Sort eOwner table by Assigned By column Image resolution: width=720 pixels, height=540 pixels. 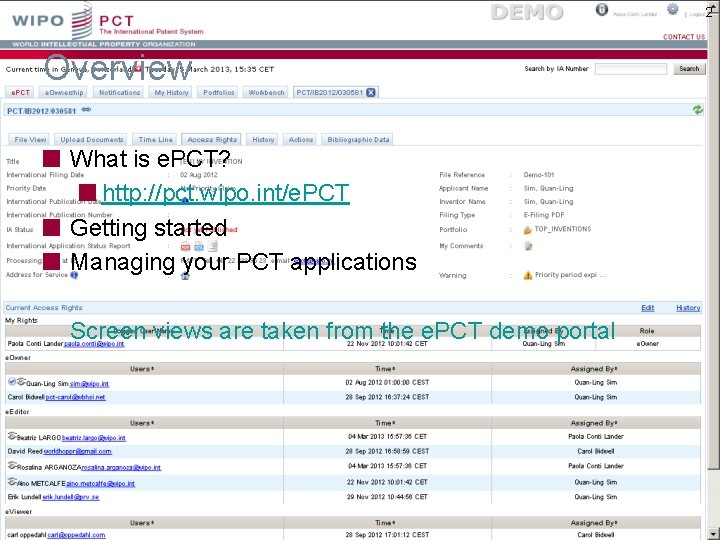point(594,369)
